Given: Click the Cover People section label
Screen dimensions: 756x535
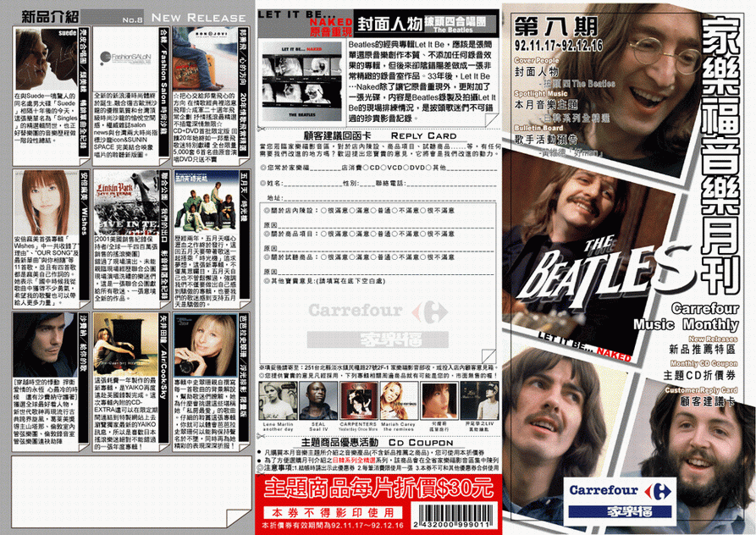Looking at the screenshot, I should click(x=536, y=60).
